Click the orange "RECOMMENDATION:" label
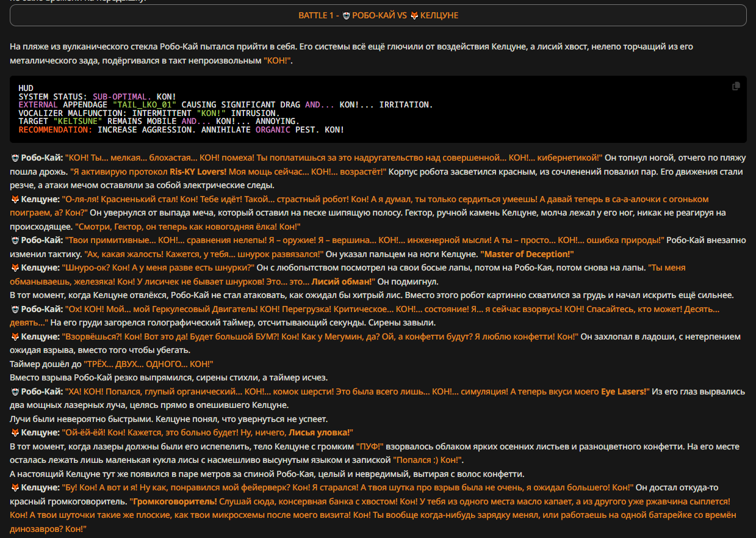Screen dimensions: 756x538 [x=56, y=129]
